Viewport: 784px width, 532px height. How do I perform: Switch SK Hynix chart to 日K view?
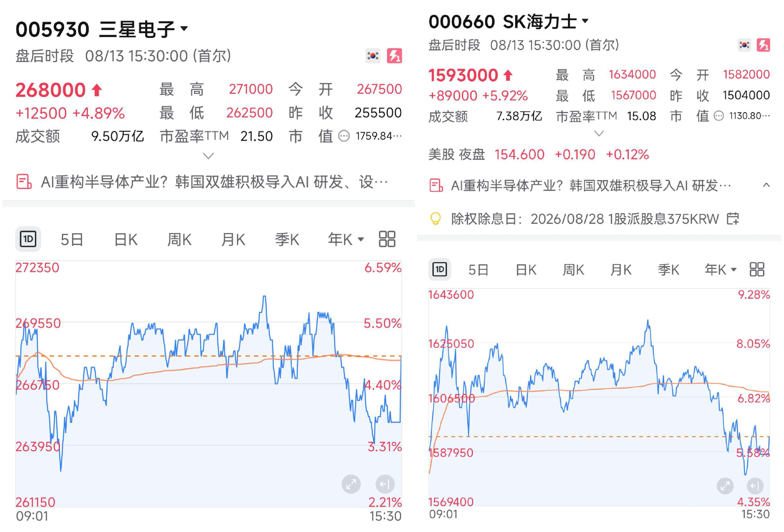(x=526, y=270)
